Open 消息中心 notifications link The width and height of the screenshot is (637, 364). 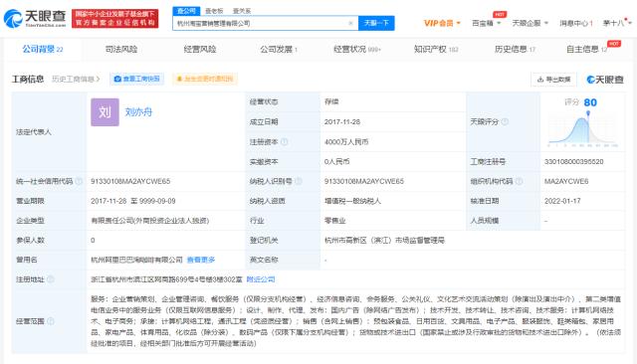575,23
